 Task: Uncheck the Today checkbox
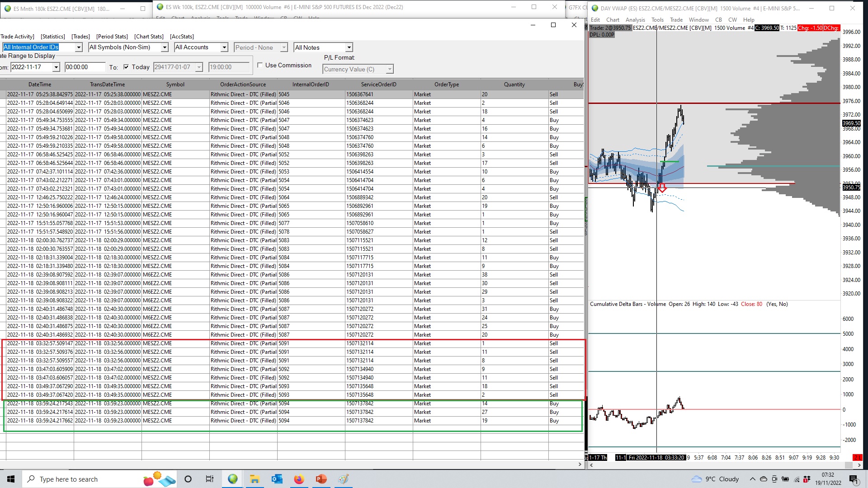point(126,67)
